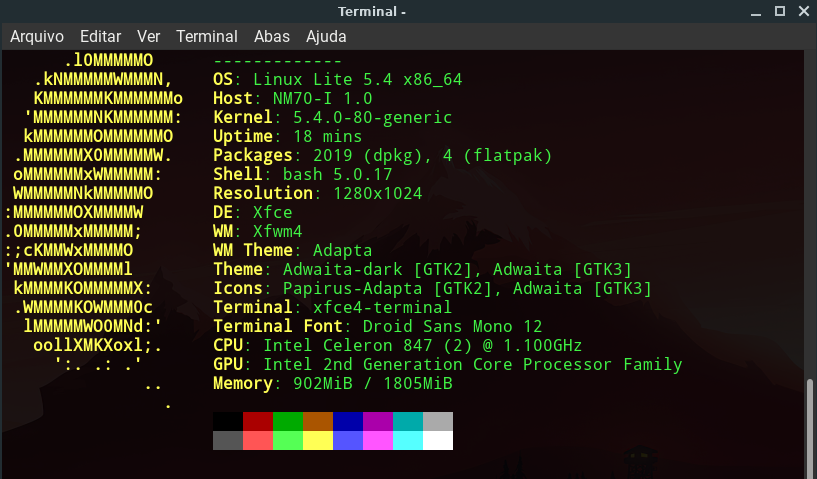Minimize the Terminal window

[756, 11]
